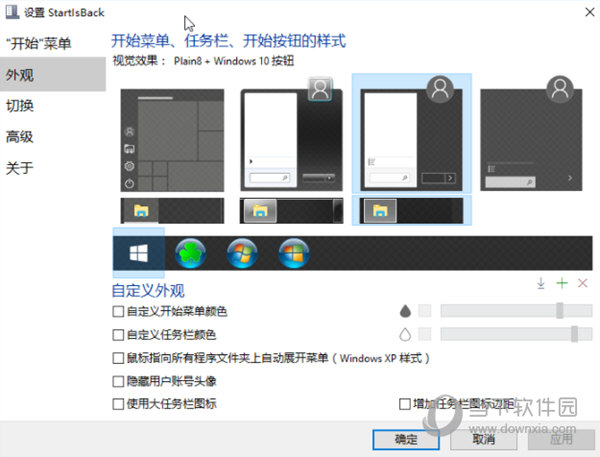Choose the first flat taskbar style preview
The height and width of the screenshot is (457, 600).
172,211
